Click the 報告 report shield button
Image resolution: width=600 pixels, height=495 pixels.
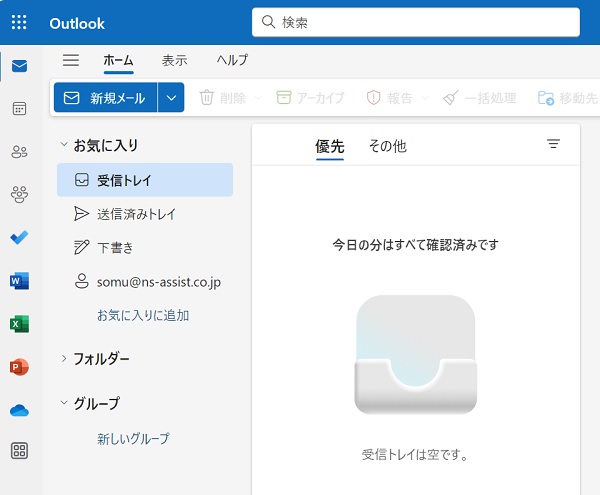[x=389, y=98]
